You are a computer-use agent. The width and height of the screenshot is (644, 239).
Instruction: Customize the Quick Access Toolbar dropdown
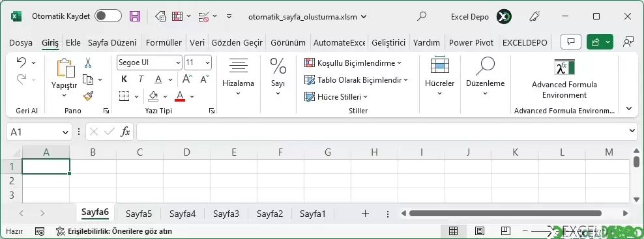click(x=229, y=16)
